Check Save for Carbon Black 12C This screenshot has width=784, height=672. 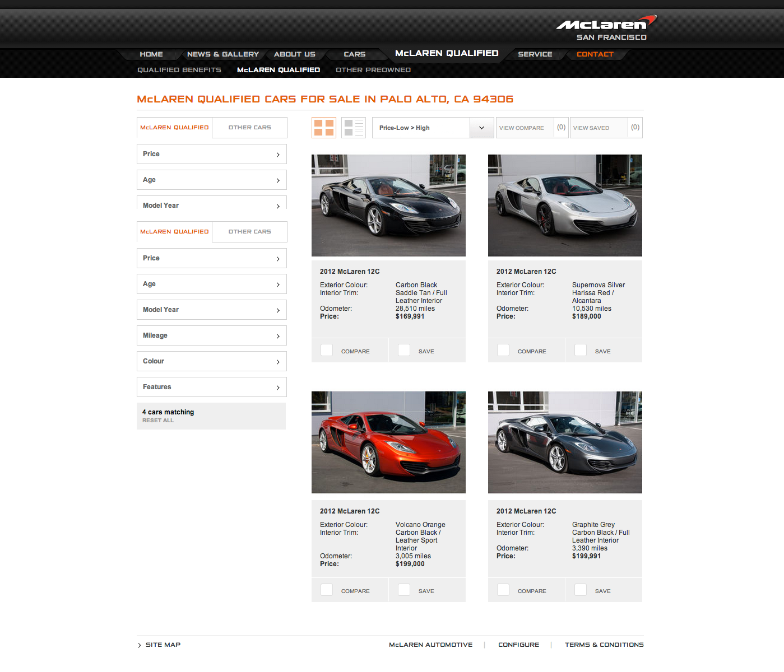tap(404, 350)
